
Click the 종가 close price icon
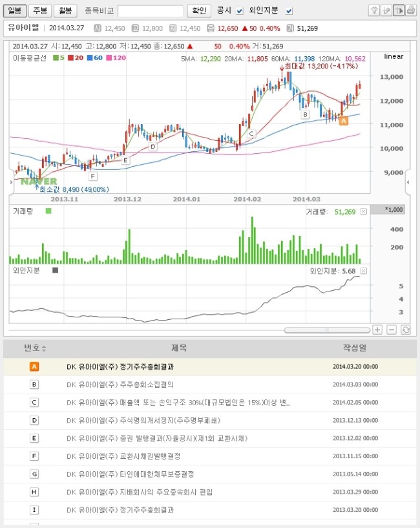pyautogui.click(x=211, y=28)
